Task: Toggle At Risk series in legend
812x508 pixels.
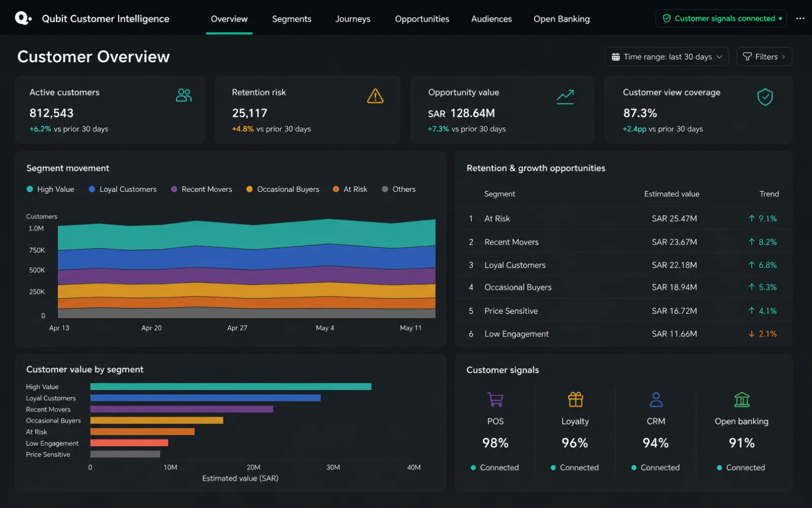Action: coord(350,189)
